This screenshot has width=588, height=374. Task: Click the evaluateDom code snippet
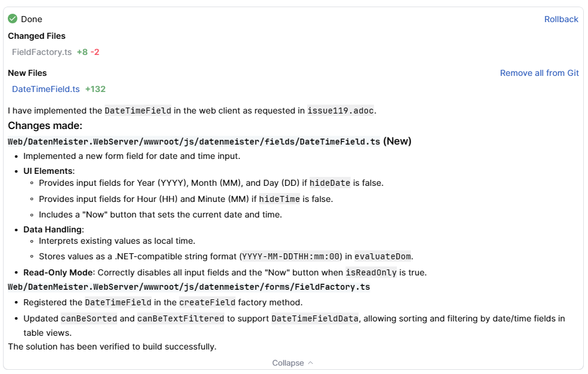coord(382,256)
